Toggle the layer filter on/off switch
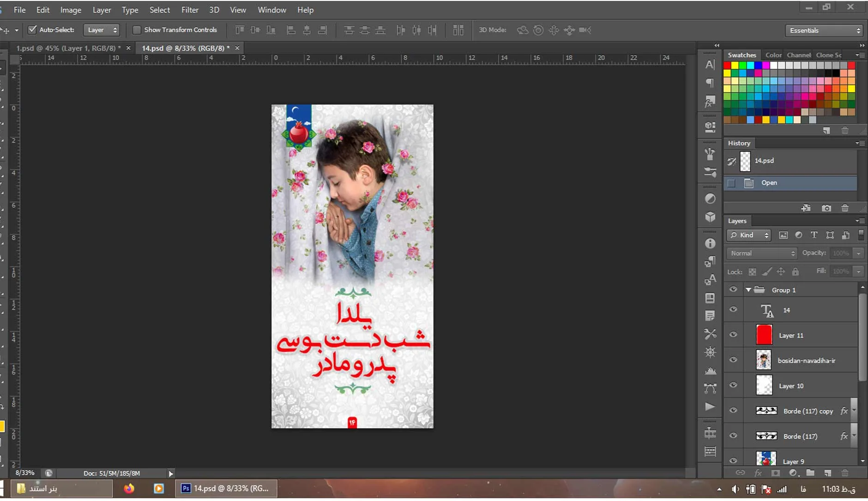The height and width of the screenshot is (501, 868). (861, 235)
